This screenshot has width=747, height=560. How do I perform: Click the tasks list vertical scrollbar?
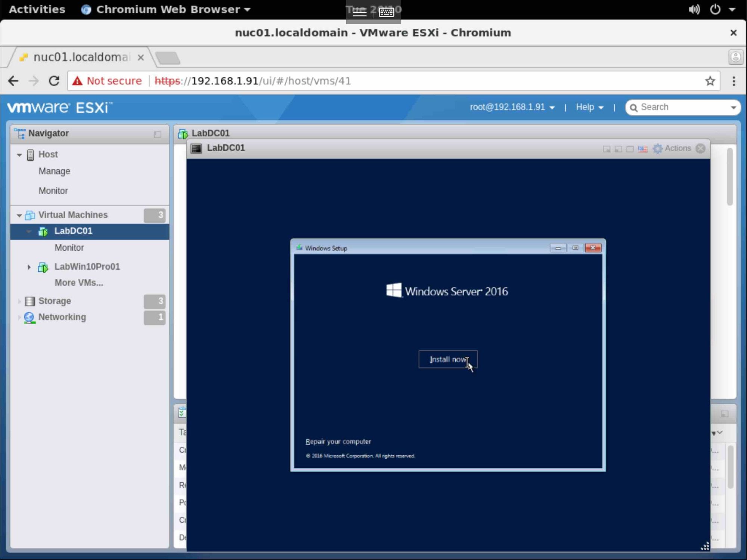[731, 467]
